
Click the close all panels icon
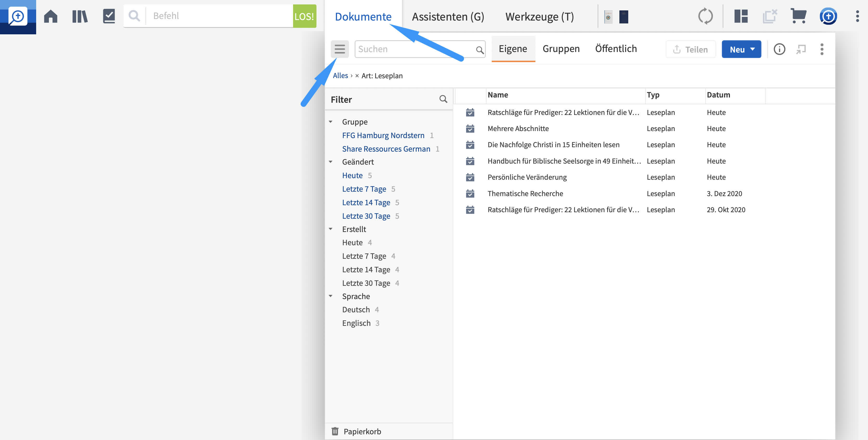pos(770,16)
